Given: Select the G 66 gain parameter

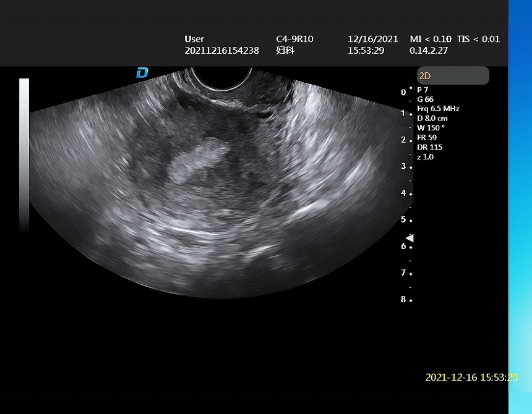Looking at the screenshot, I should (426, 99).
